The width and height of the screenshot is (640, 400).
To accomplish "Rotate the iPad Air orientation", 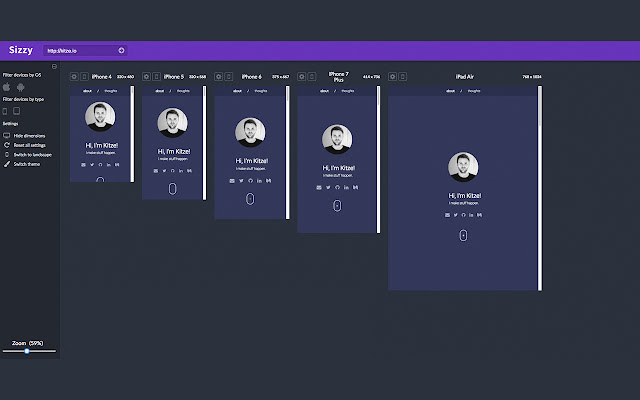I will [402, 76].
